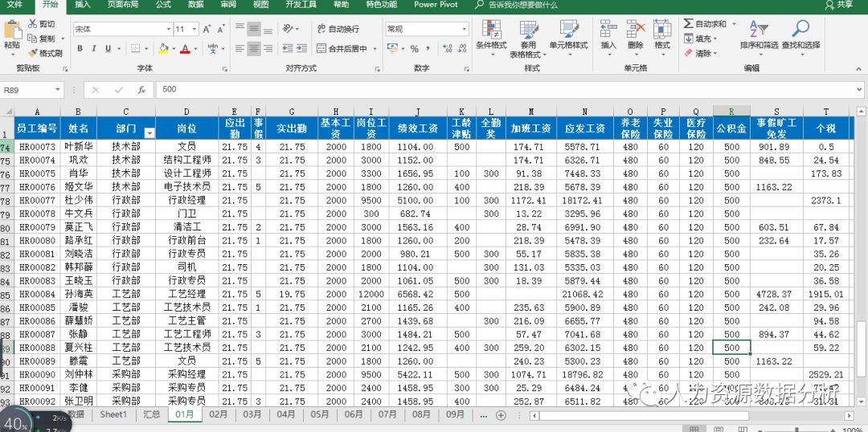Open the Fill (填充) dropdown

tap(700, 39)
